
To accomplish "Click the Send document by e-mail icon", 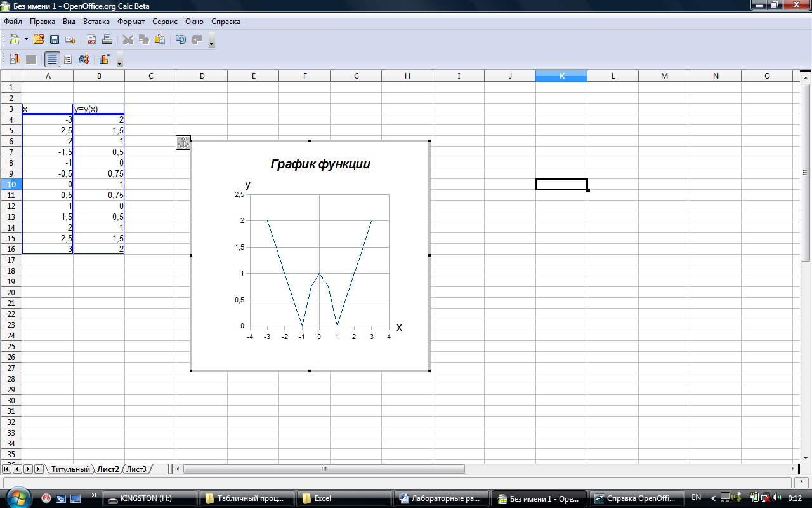I will coord(70,39).
